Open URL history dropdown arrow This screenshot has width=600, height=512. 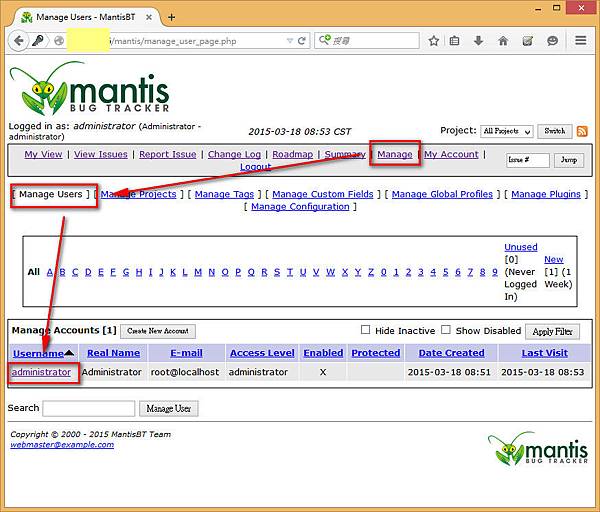point(290,41)
